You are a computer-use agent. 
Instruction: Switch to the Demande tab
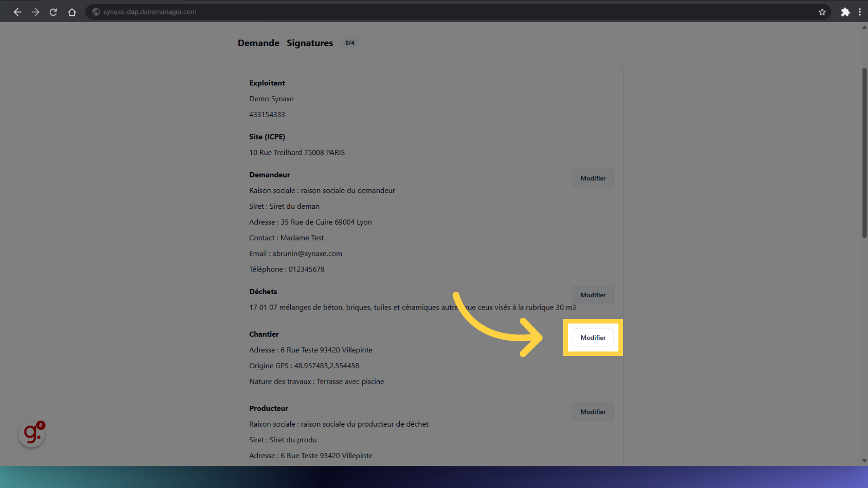tap(259, 43)
